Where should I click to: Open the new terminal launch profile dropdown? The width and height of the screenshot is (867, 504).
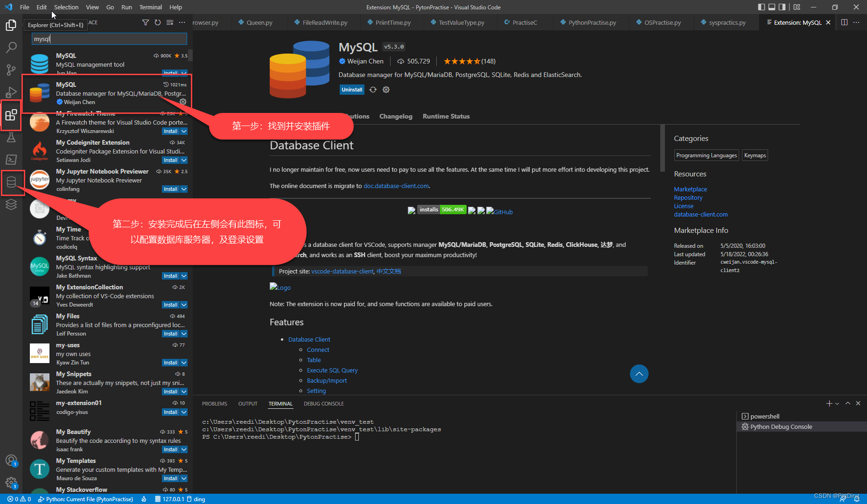(x=837, y=403)
